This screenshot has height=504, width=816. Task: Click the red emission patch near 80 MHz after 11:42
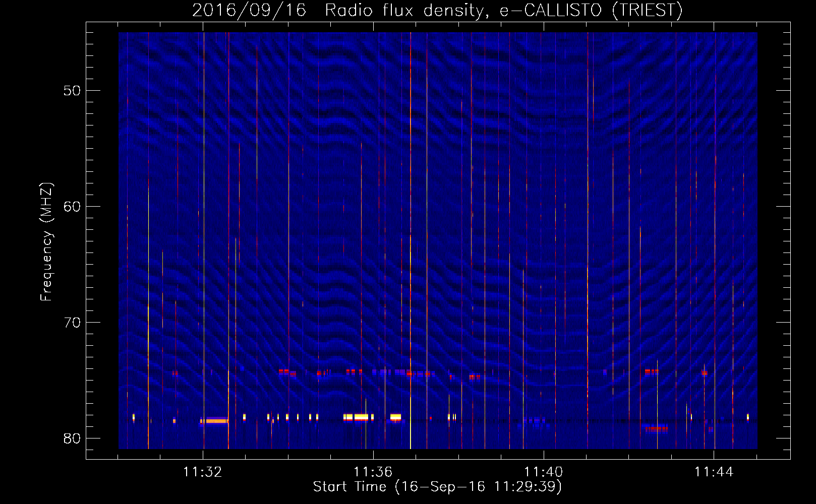pyautogui.click(x=657, y=429)
